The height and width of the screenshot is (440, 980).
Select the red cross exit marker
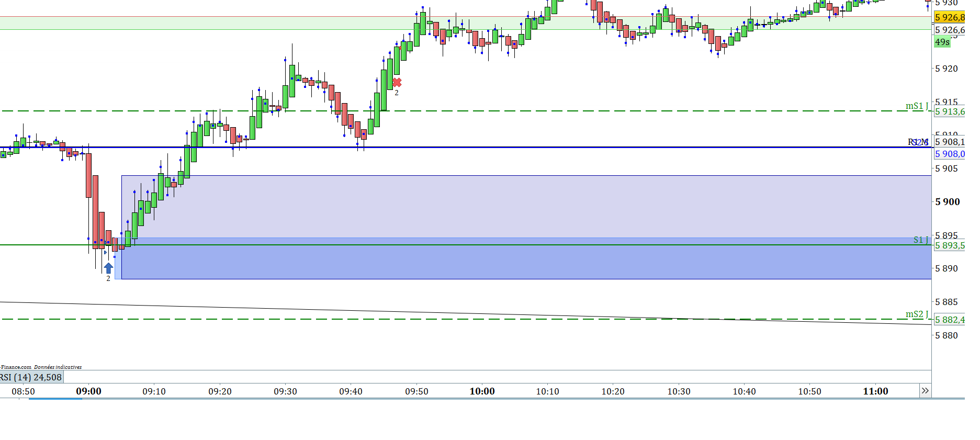tap(397, 83)
